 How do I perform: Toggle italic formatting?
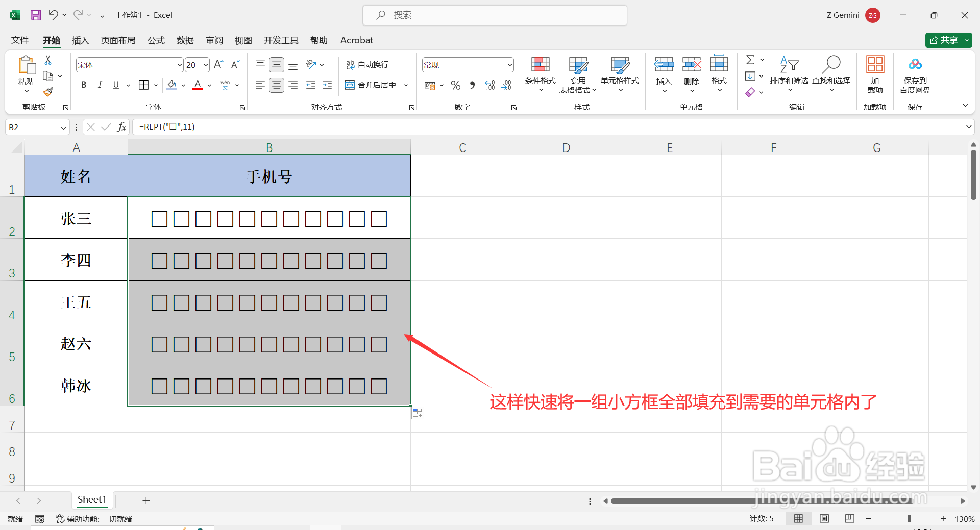click(100, 85)
